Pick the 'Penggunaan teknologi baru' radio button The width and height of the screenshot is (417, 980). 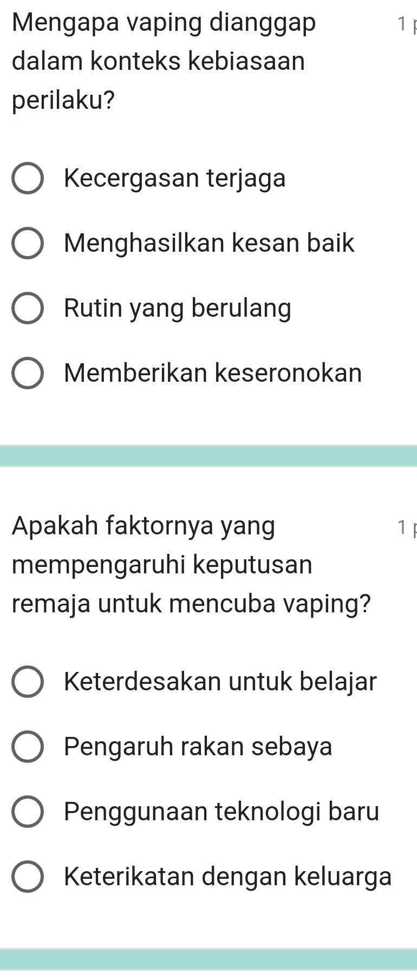27,812
